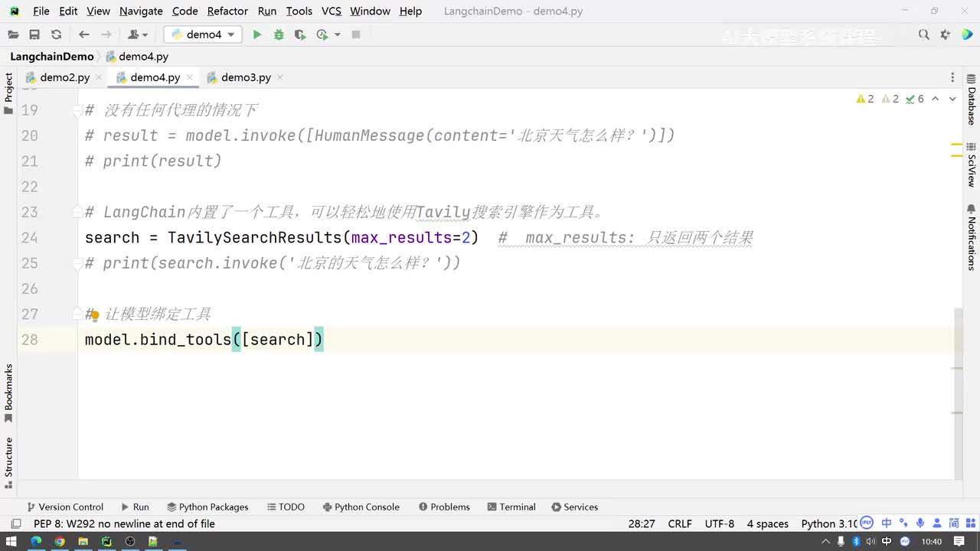The image size is (980, 551).
Task: Open the Tools menu
Action: [x=299, y=11]
